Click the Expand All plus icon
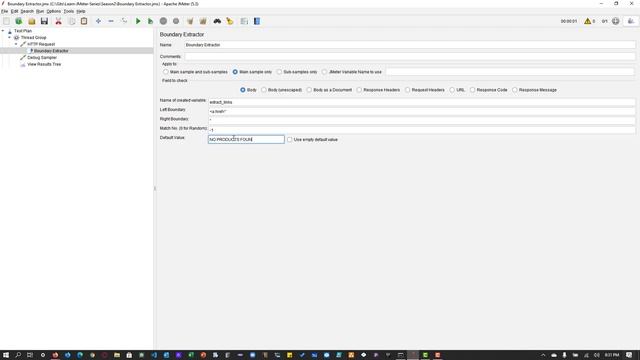The image size is (640, 360). (x=98, y=21)
